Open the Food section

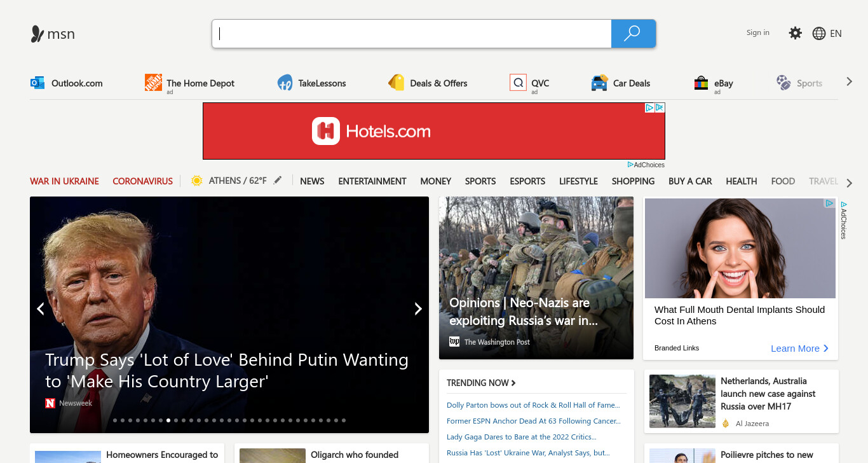click(783, 181)
